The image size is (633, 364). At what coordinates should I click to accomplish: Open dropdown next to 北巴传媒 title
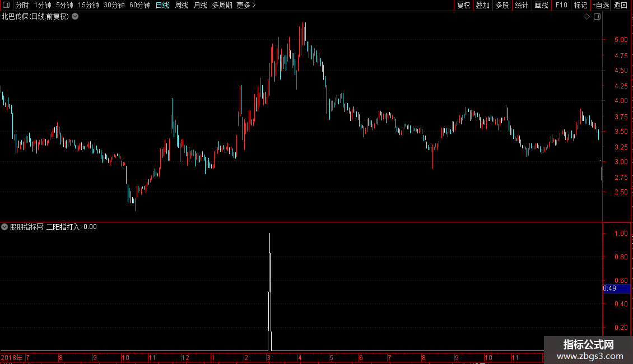point(75,17)
